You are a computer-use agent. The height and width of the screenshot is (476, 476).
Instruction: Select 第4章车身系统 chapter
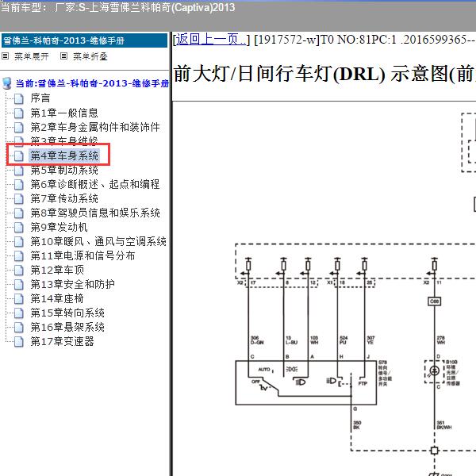(x=64, y=155)
